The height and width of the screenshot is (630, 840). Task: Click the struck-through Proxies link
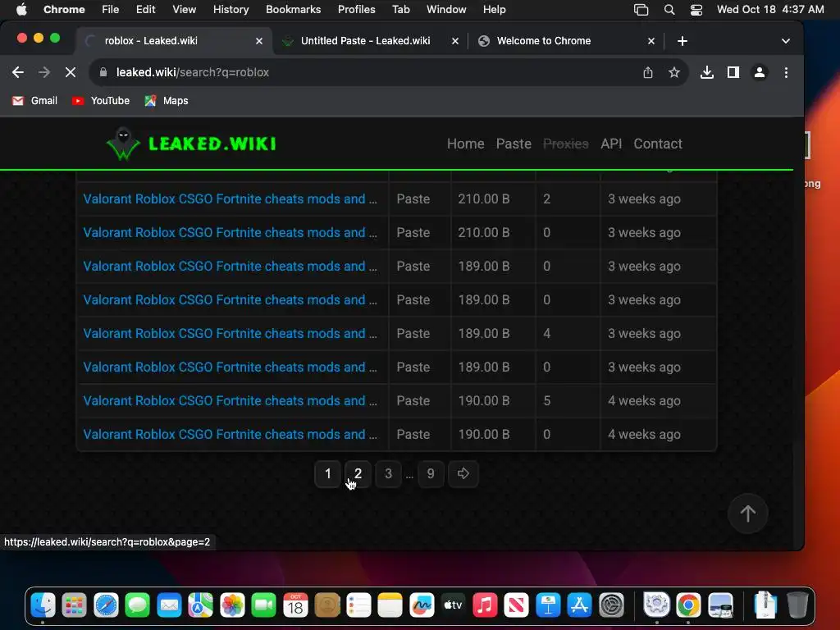point(566,144)
